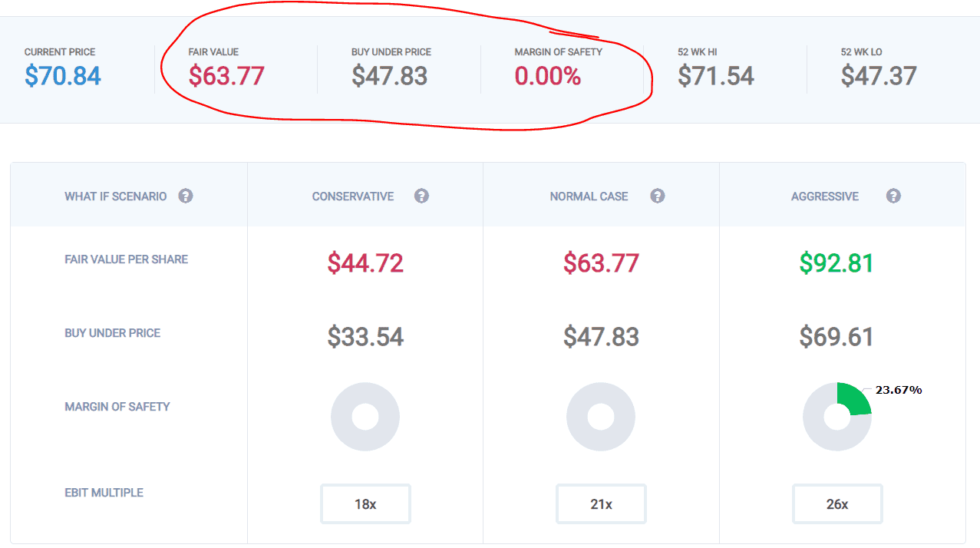Viewport: 980px width, 548px height.
Task: Select the Normal Case column header
Action: pos(589,196)
